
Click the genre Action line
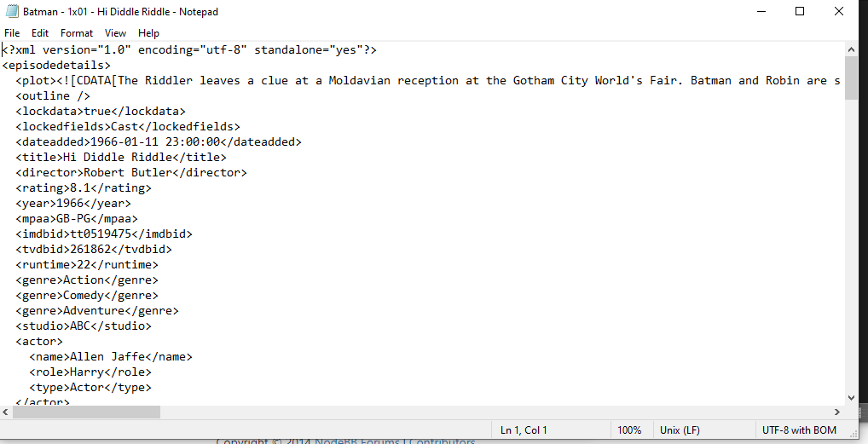pyautogui.click(x=87, y=280)
